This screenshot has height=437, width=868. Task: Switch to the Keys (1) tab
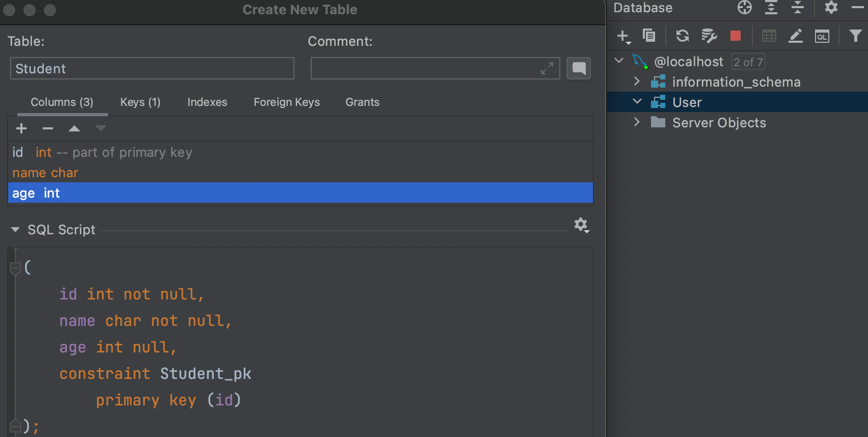point(141,102)
